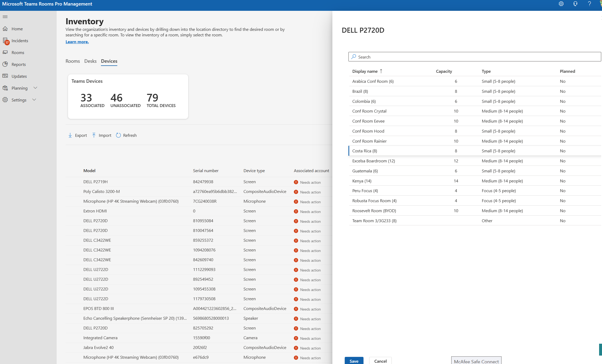Click alert icon for DELL P2719H row
Image resolution: width=602 pixels, height=364 pixels.
point(296,182)
